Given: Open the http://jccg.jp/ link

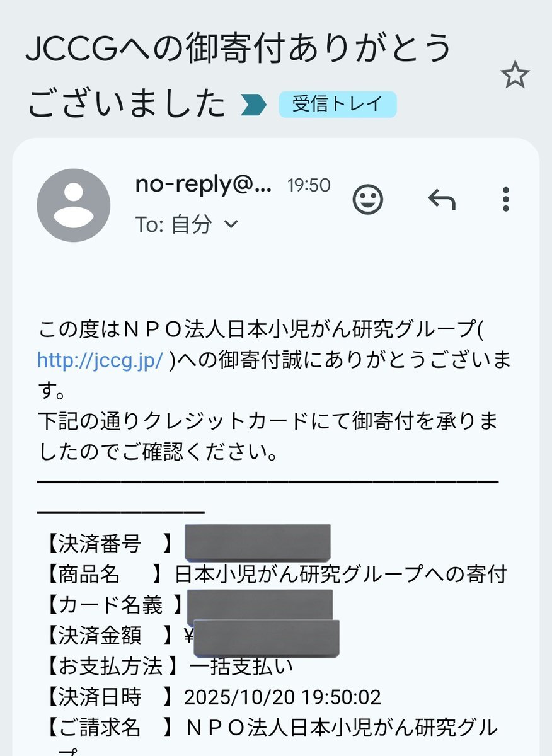Looking at the screenshot, I should (101, 360).
